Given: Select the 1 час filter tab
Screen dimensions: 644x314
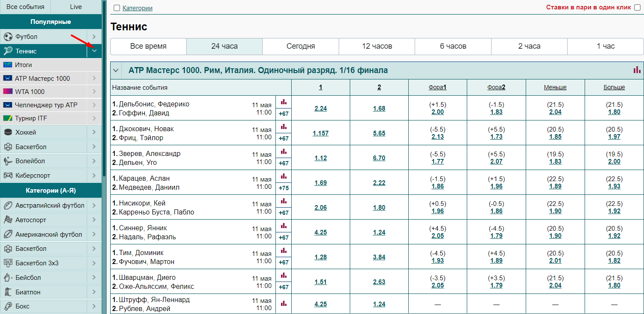Looking at the screenshot, I should point(606,46).
